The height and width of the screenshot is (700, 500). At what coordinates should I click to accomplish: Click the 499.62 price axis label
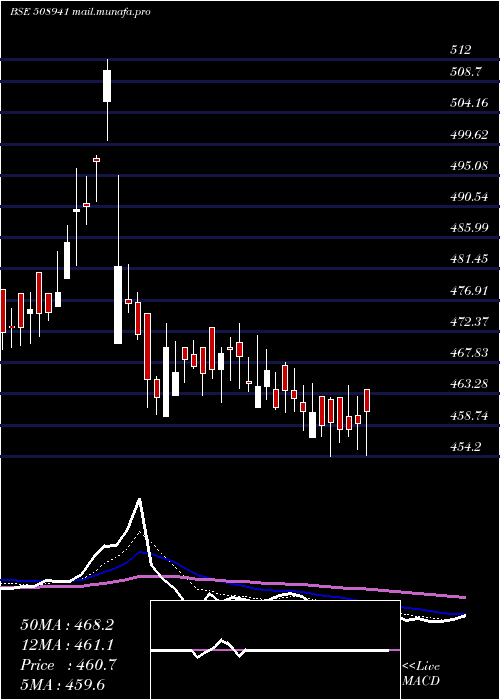pos(468,134)
